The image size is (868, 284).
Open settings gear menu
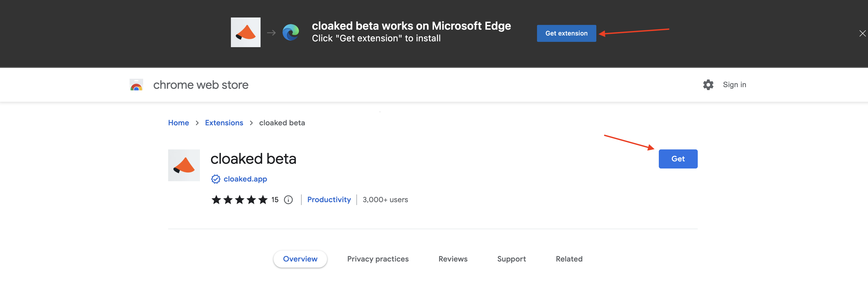[708, 85]
